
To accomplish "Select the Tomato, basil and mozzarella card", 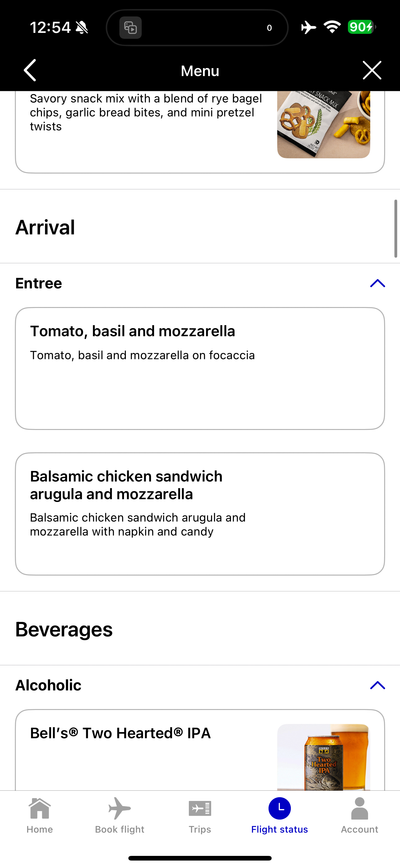I will pyautogui.click(x=200, y=368).
